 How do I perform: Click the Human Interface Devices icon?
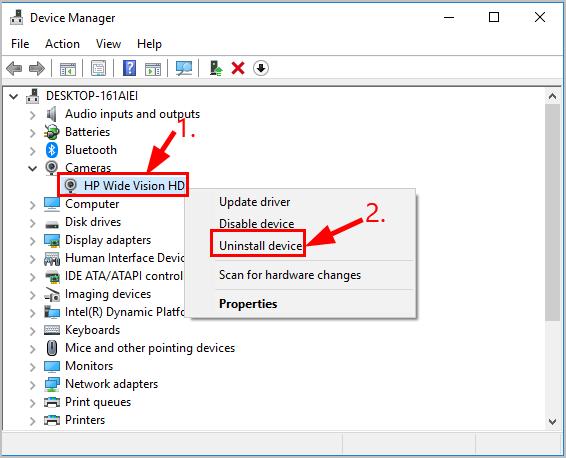(52, 258)
